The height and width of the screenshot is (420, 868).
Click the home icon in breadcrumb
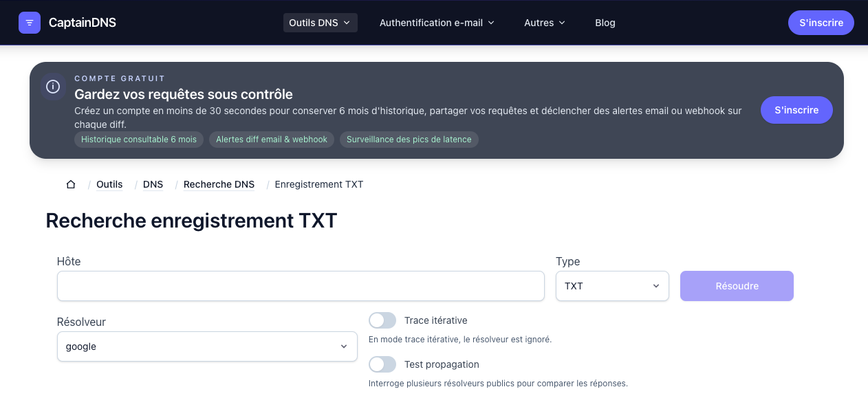pyautogui.click(x=71, y=184)
